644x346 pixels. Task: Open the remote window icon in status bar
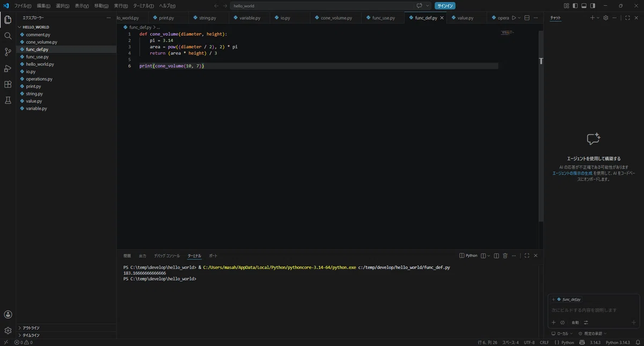[6, 342]
